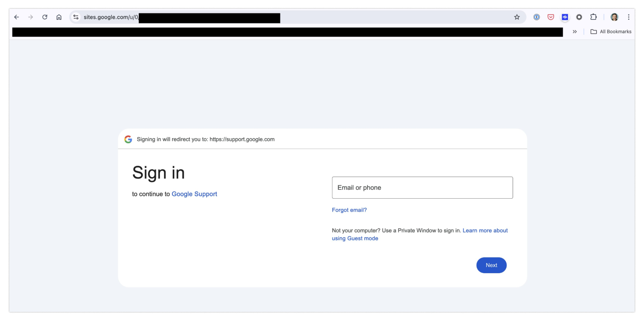Click the Forgot email? link
The height and width of the screenshot is (321, 644).
(349, 210)
